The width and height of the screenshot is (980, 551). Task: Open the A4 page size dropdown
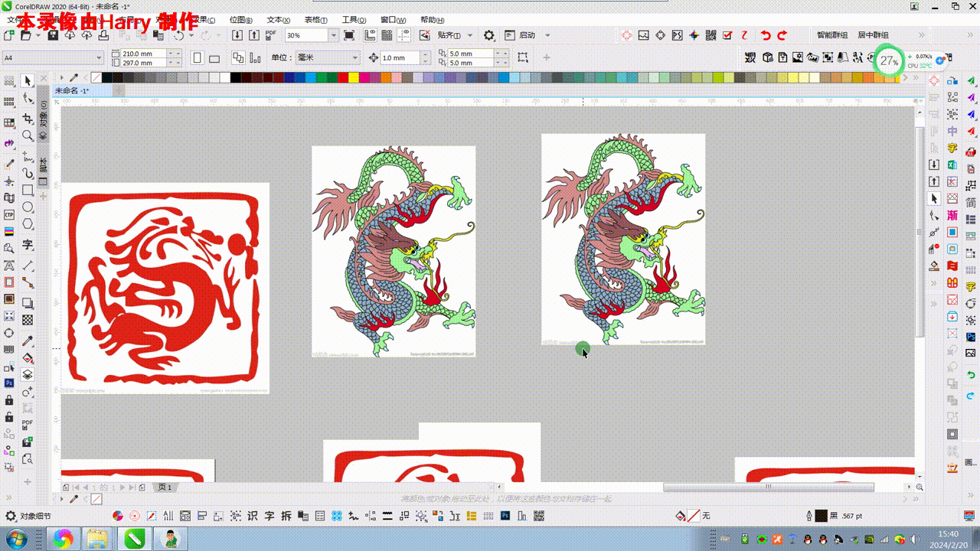point(100,58)
